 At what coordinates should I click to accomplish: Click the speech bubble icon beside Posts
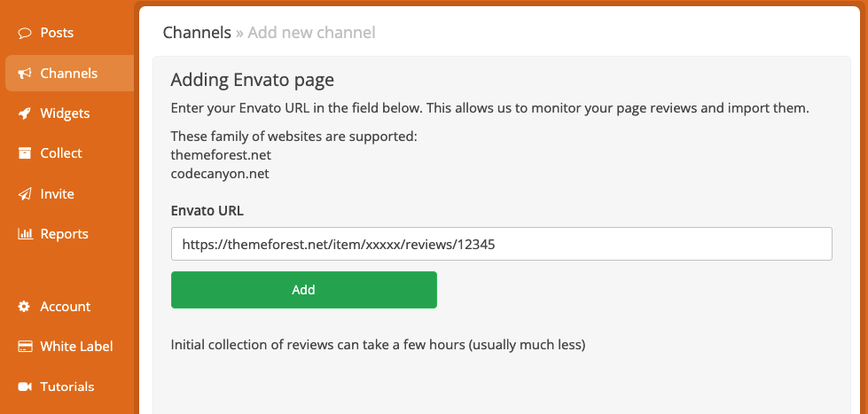(x=24, y=33)
